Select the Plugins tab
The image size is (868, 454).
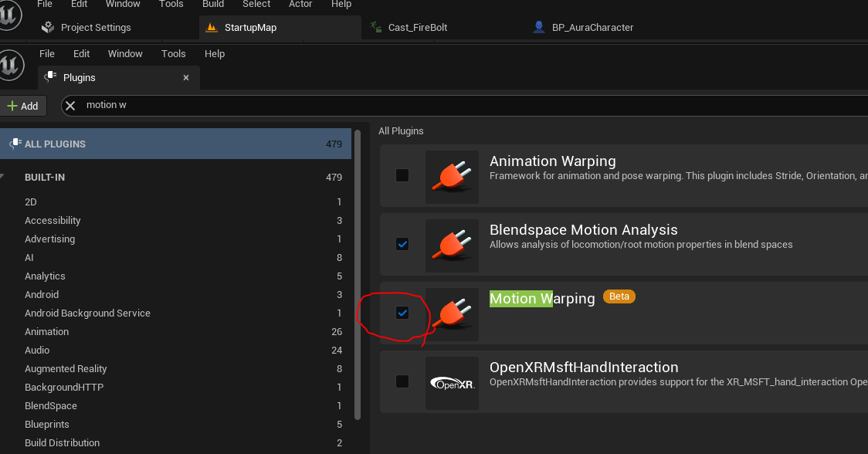click(x=118, y=77)
